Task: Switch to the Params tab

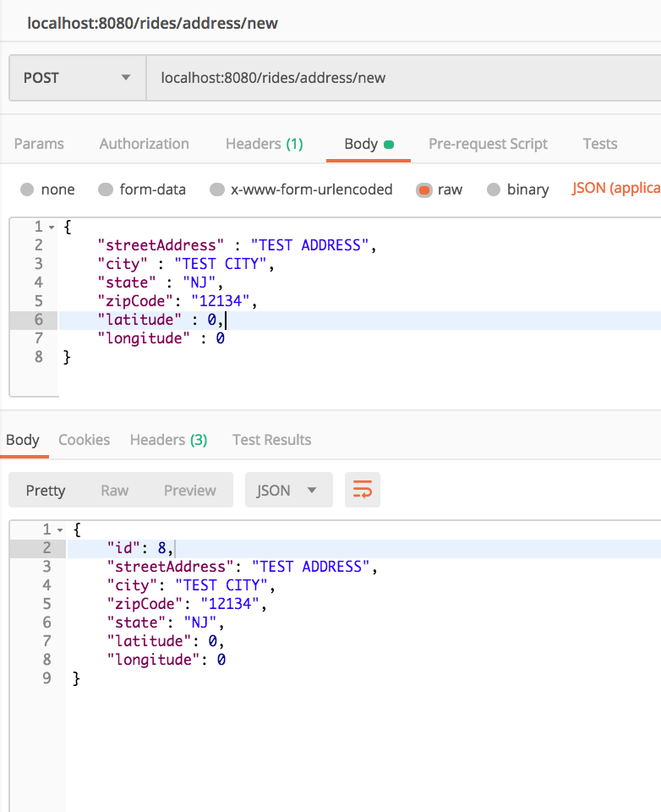Action: (39, 144)
